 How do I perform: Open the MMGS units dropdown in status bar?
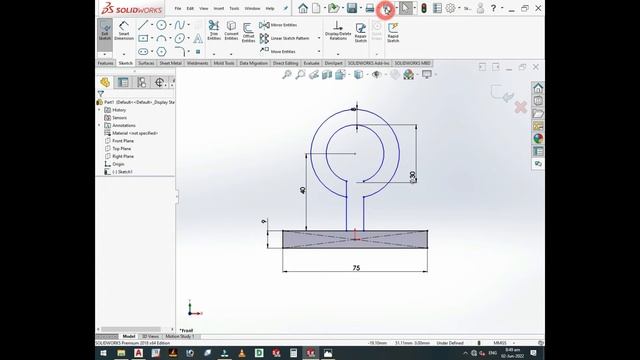(514, 343)
